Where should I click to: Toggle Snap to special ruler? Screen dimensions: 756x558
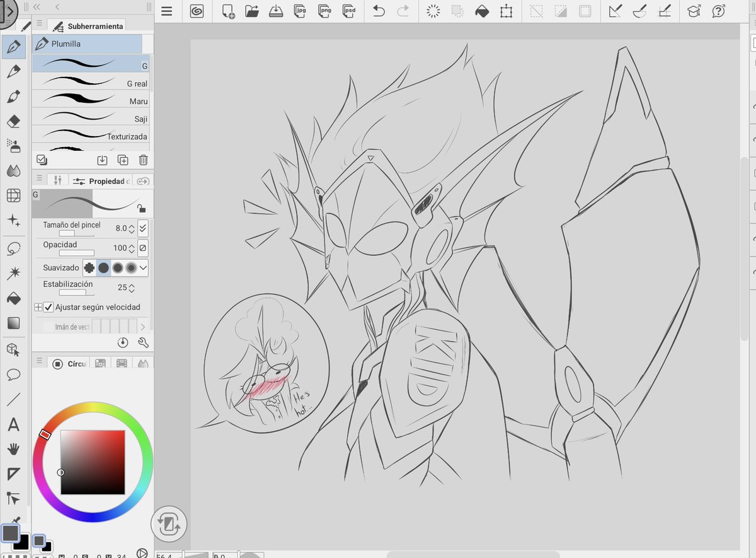click(639, 11)
